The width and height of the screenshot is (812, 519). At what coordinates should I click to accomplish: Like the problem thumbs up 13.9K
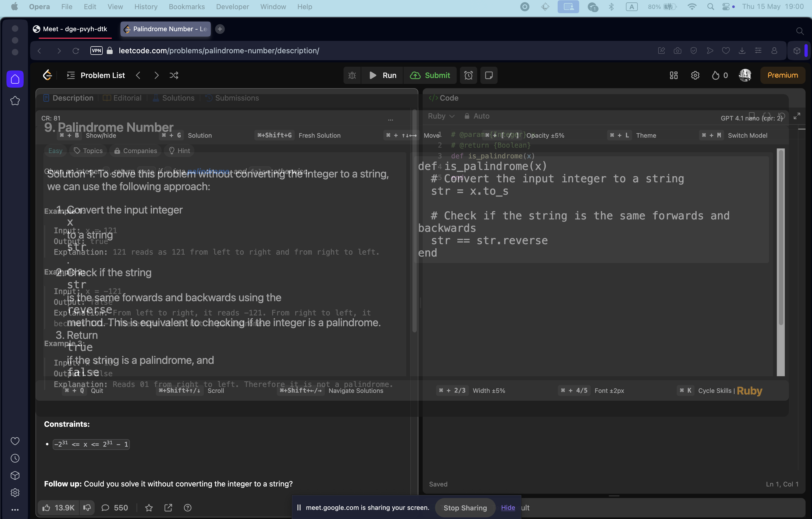tap(58, 507)
